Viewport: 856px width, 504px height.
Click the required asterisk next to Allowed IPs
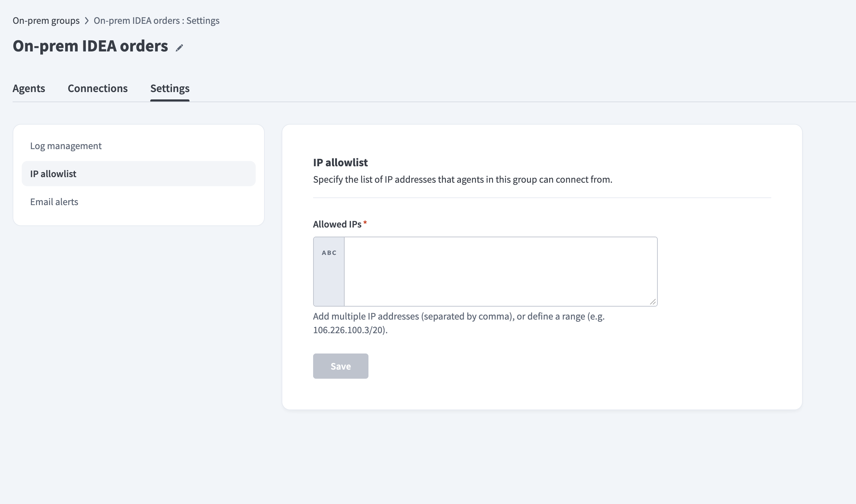(x=366, y=223)
